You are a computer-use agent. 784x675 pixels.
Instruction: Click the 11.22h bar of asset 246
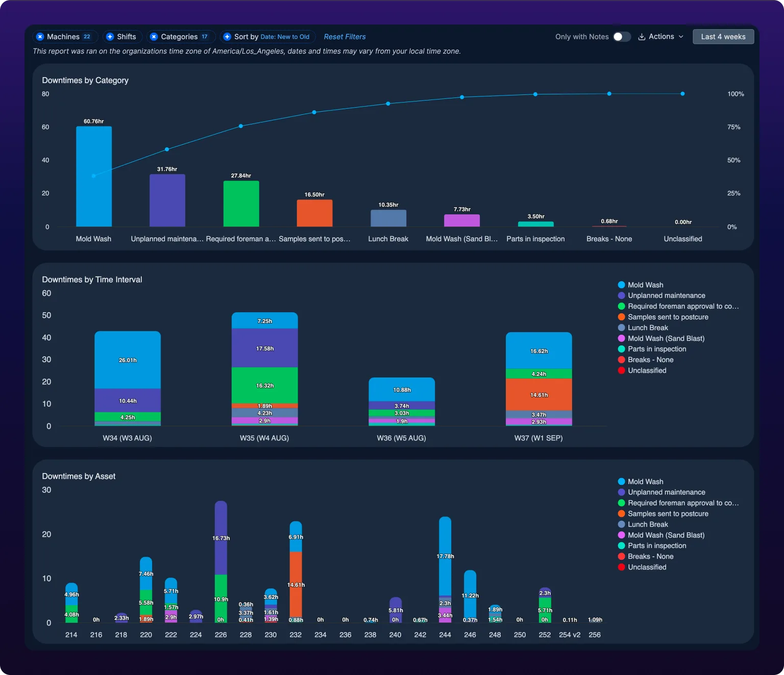(470, 594)
